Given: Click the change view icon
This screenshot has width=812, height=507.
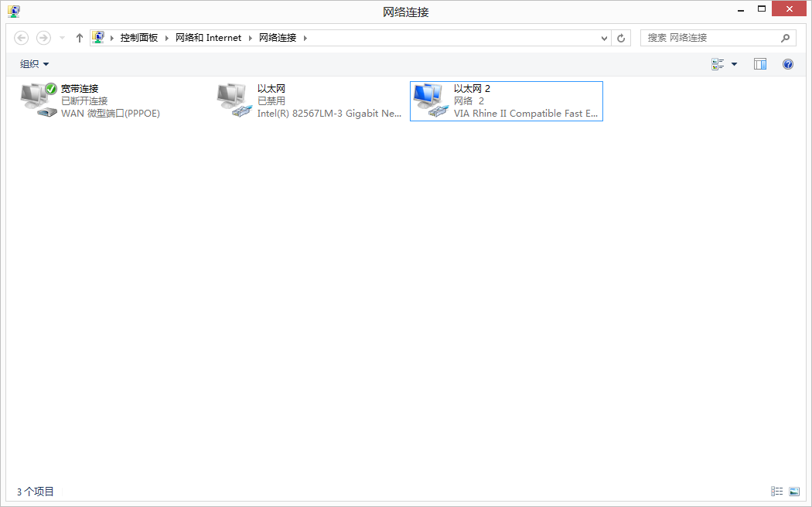Looking at the screenshot, I should tap(718, 64).
